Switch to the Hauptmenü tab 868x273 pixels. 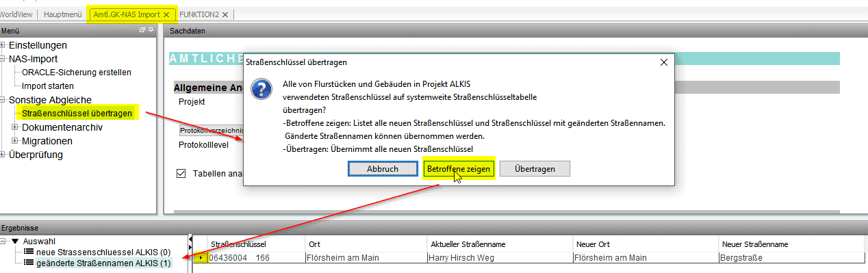point(65,14)
